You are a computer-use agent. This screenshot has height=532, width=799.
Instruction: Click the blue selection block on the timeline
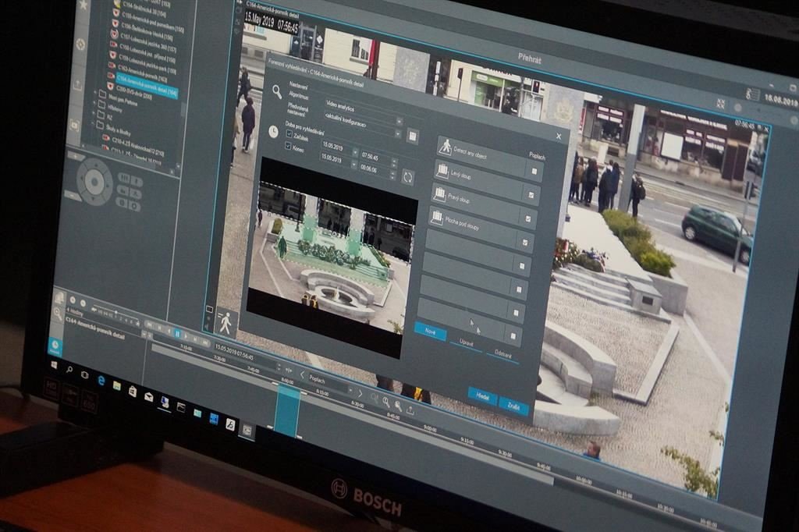point(287,411)
